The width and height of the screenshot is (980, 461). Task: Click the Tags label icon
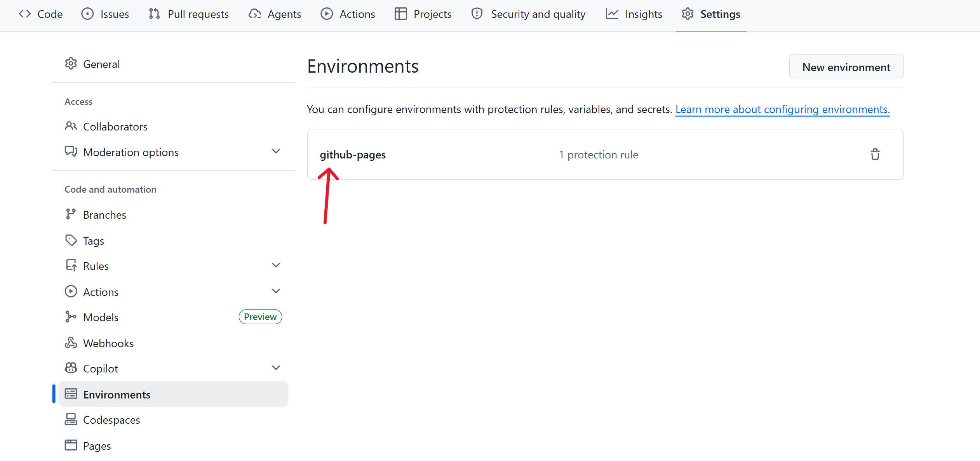point(71,240)
